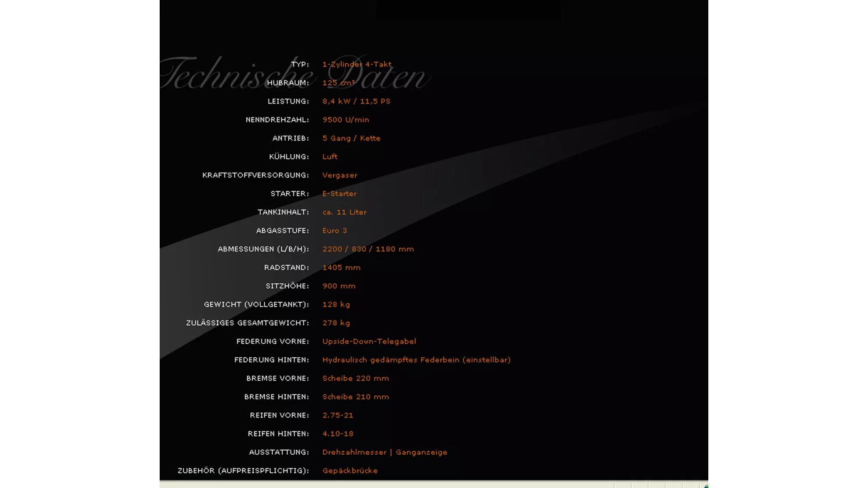Viewport: 868px width, 488px height.
Task: Click the 1405 mm Radstand value
Action: (x=341, y=267)
